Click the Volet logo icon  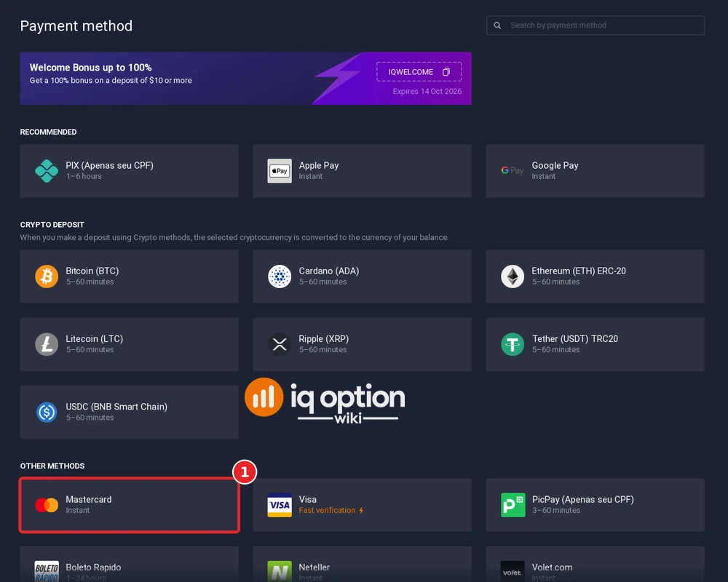point(513,571)
